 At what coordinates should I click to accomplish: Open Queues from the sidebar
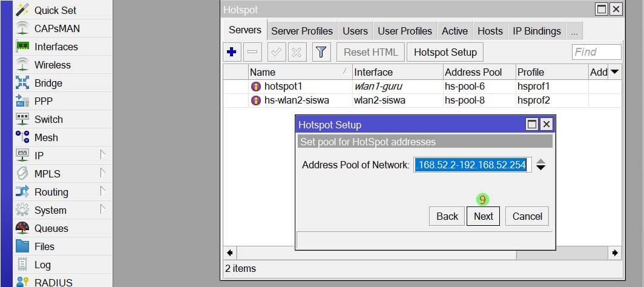51,228
